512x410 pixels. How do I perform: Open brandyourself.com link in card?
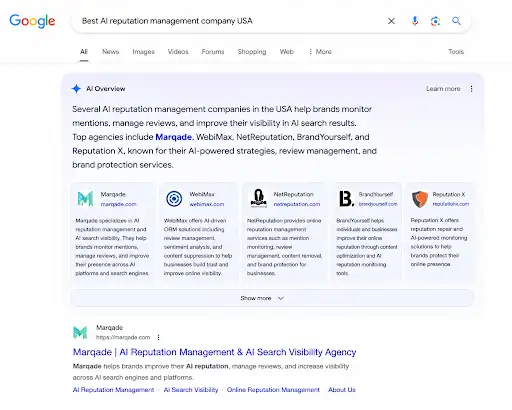(x=378, y=204)
